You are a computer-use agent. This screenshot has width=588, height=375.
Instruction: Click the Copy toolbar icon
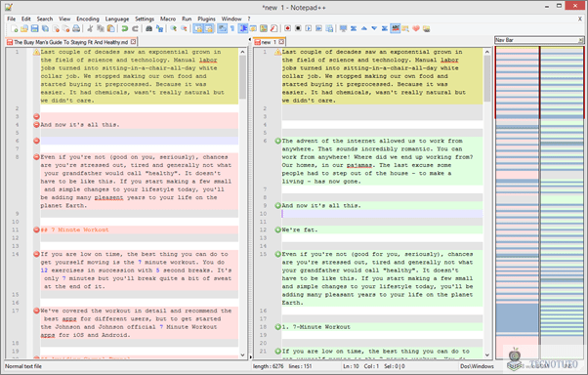(101, 28)
